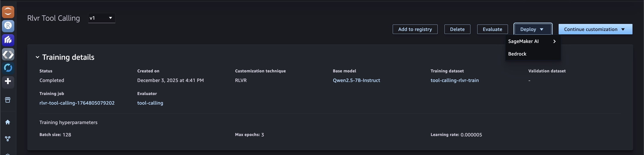This screenshot has width=644, height=155.
Task: Open the blue circular-arrows app icon in sidebar
Action: tap(8, 68)
